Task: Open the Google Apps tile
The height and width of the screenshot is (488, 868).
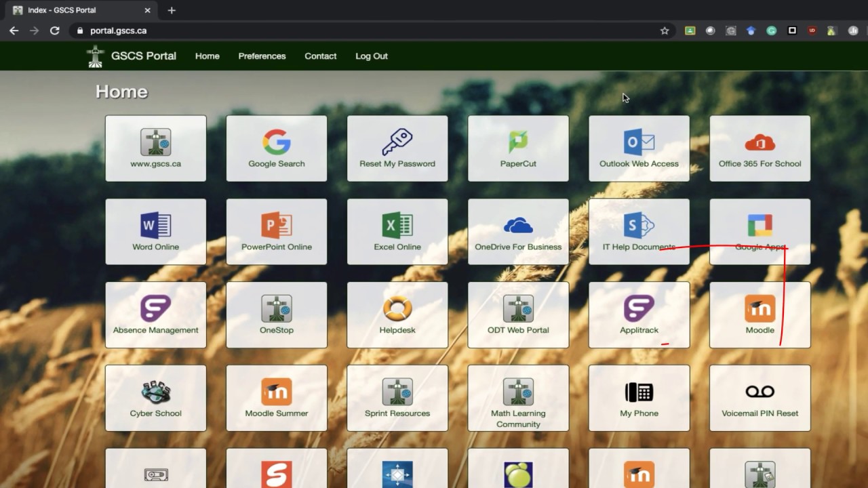Action: coord(759,232)
